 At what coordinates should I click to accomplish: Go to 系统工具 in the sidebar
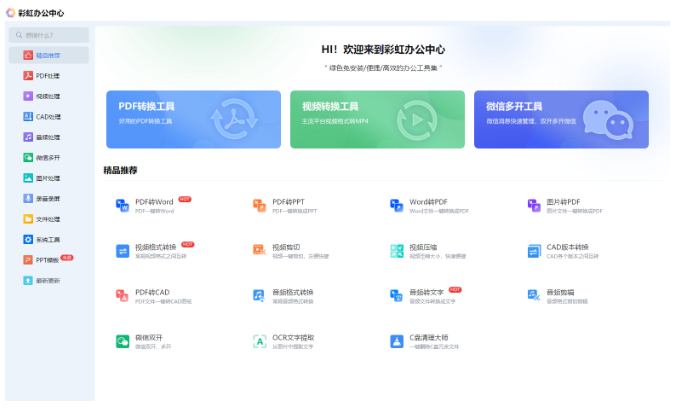(48, 239)
